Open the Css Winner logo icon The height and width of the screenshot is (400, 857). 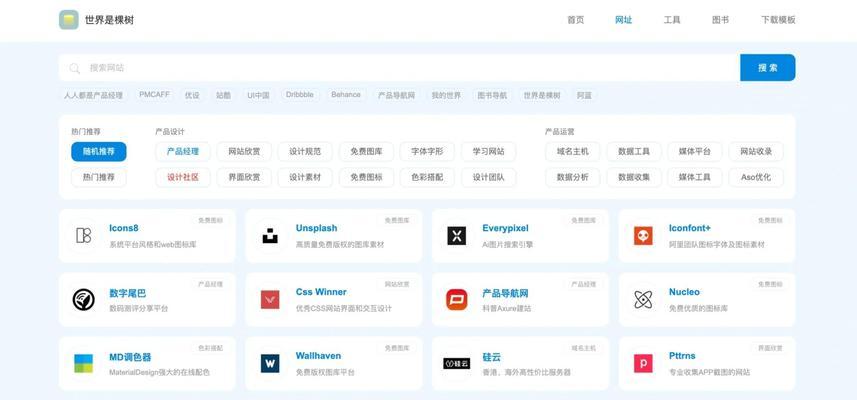(270, 299)
